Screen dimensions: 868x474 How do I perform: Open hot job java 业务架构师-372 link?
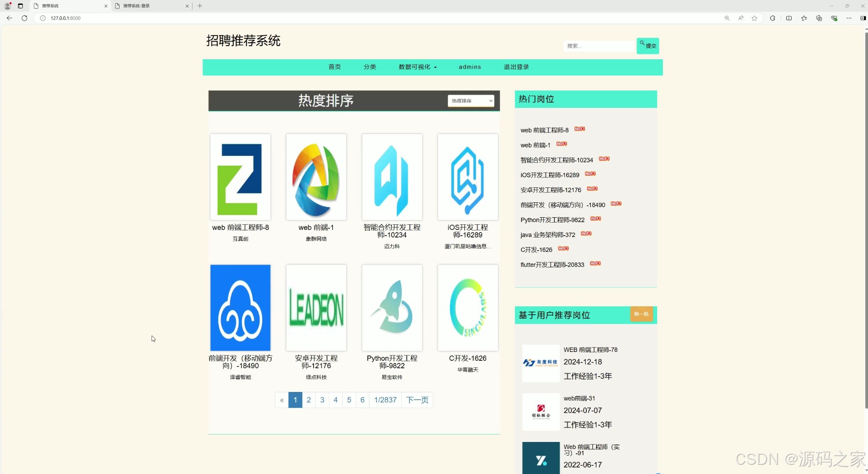click(548, 235)
